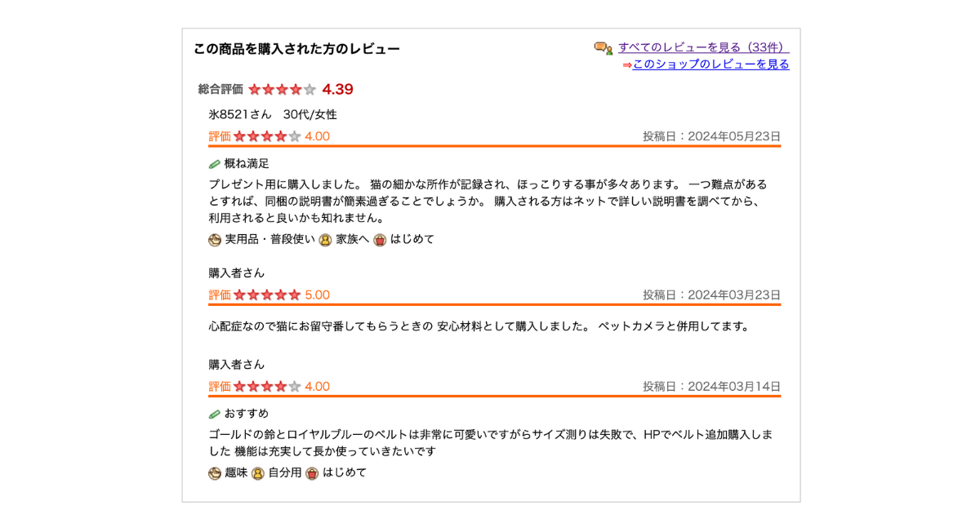Click the review title おすすめ

247,414
